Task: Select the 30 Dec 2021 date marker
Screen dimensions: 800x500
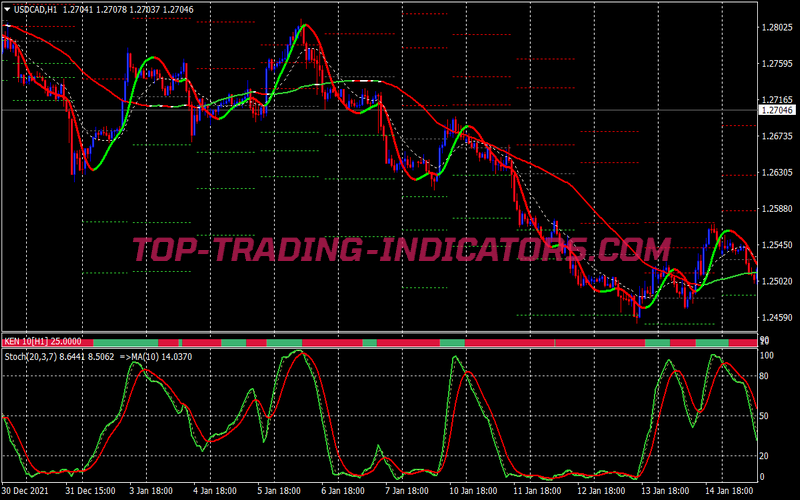Action: tap(27, 491)
